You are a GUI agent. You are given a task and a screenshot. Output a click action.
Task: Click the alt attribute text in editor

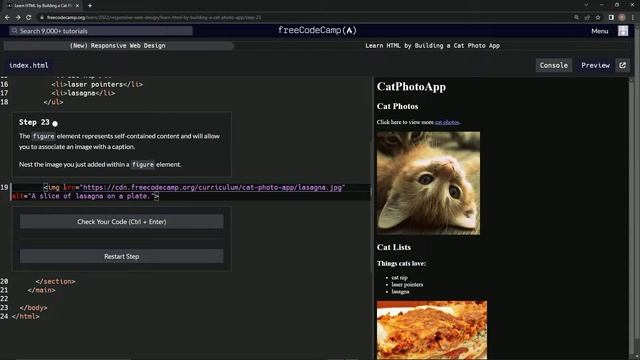tap(85, 196)
